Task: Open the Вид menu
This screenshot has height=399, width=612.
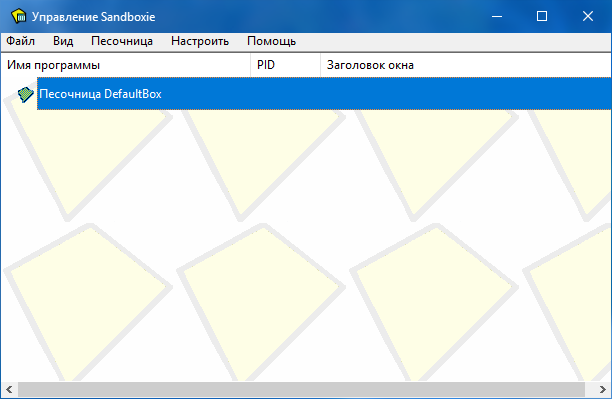Action: click(x=63, y=41)
